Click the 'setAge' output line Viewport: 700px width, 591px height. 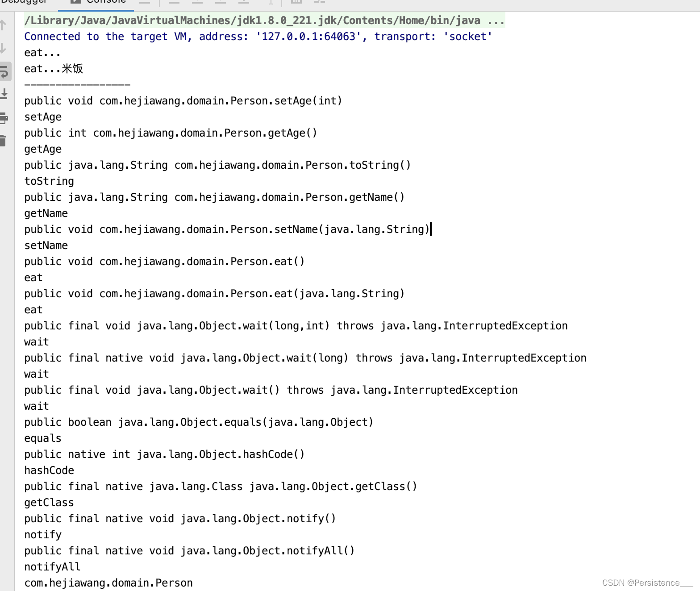click(x=43, y=117)
